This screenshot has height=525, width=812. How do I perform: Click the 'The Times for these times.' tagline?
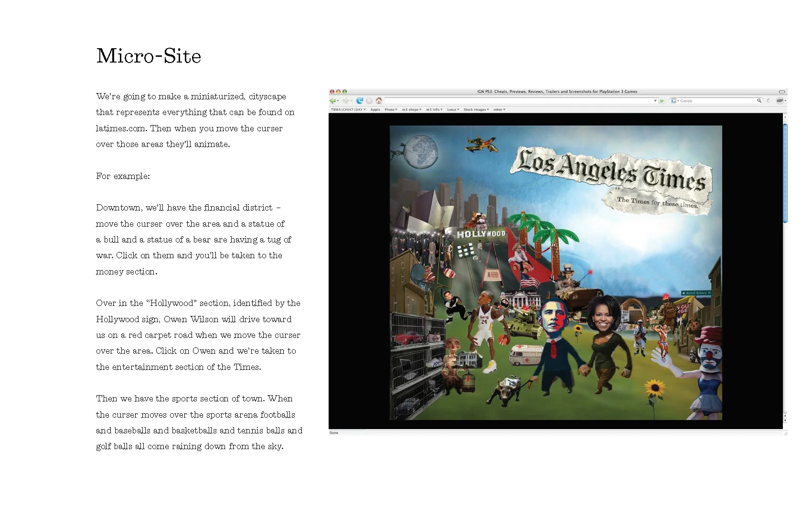click(x=657, y=202)
